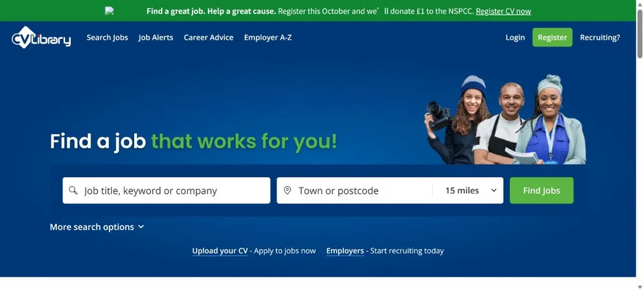Open the 15 miles distance dropdown
The width and height of the screenshot is (644, 292).
click(471, 191)
